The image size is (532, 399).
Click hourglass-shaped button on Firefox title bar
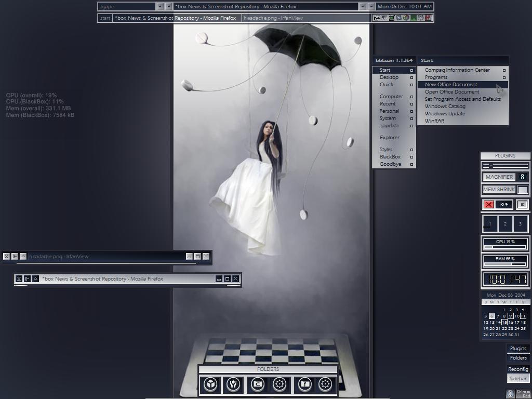(x=19, y=279)
